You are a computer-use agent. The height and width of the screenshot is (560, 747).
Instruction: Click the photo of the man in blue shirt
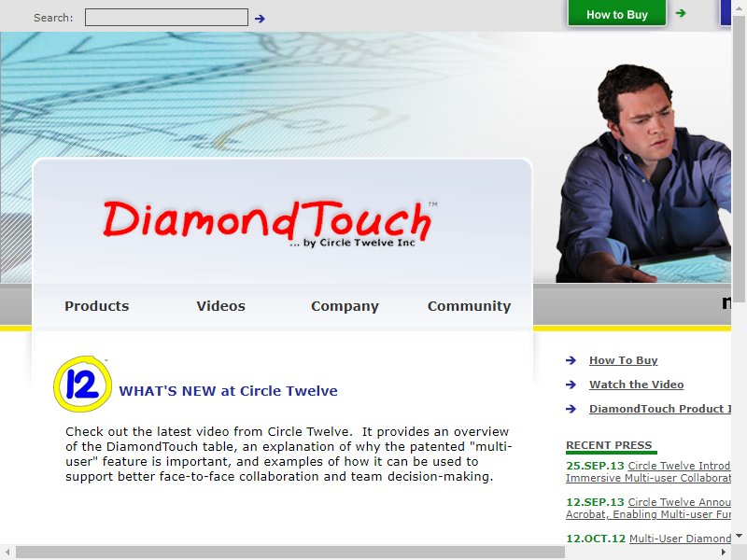click(643, 174)
